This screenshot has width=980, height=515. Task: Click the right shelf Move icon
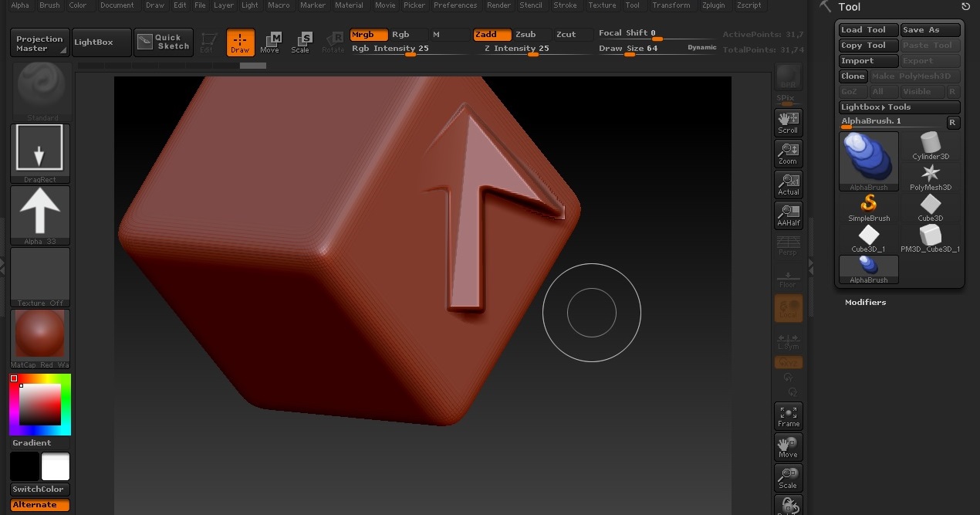point(788,446)
